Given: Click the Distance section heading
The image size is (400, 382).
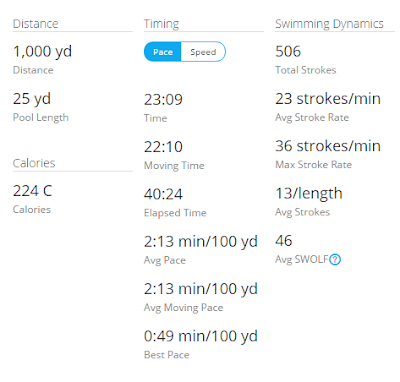Looking at the screenshot, I should [36, 24].
